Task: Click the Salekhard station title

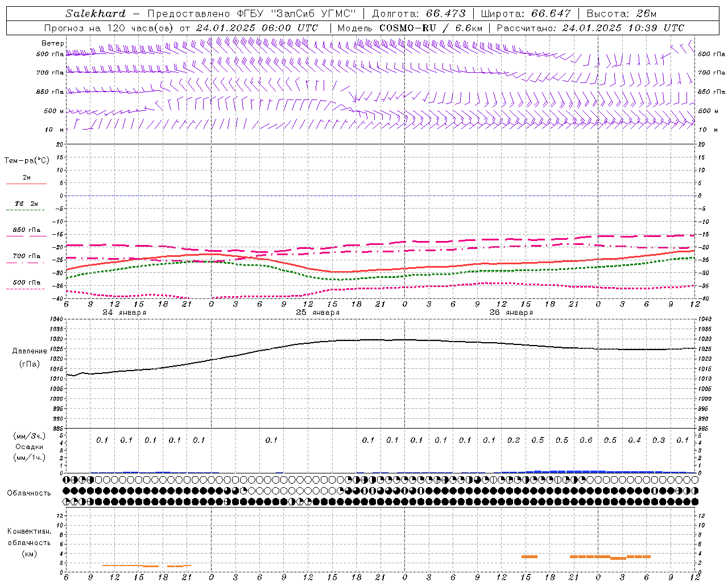Action: pyautogui.click(x=96, y=14)
